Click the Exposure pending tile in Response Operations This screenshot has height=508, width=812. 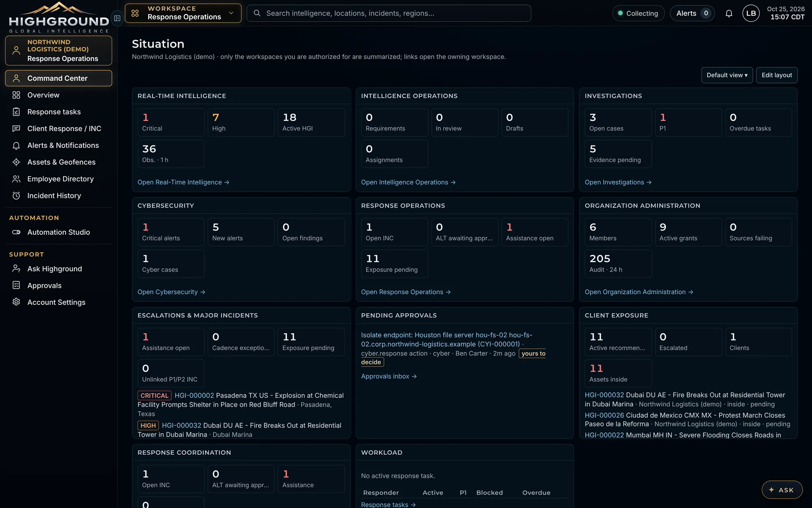pos(394,264)
